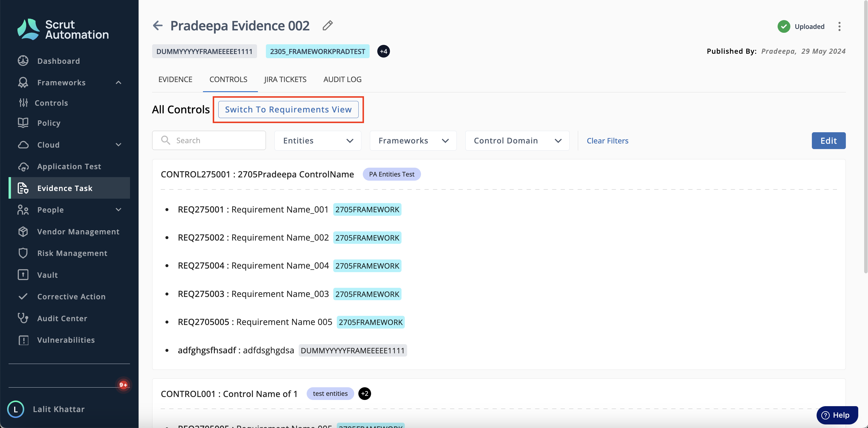Click CONTROL001 : Control Name of 1 heading
868x428 pixels.
[x=229, y=394]
